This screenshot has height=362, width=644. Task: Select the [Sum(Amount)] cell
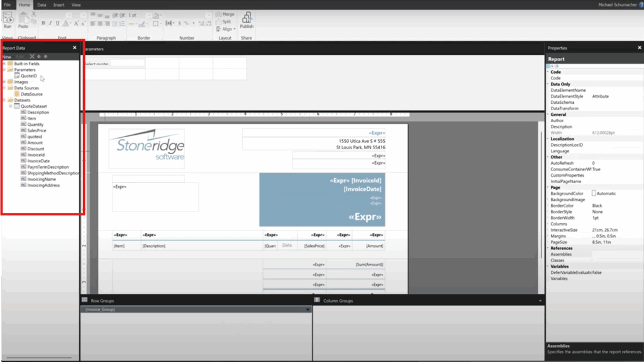tap(356, 264)
